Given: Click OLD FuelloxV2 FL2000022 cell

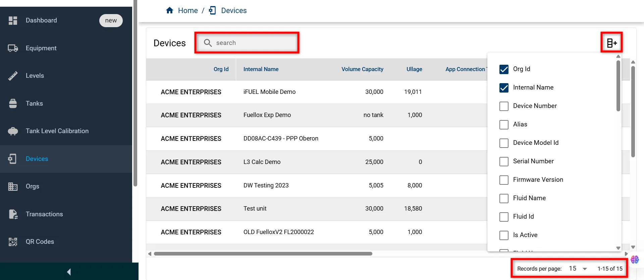Looking at the screenshot, I should pyautogui.click(x=279, y=232).
